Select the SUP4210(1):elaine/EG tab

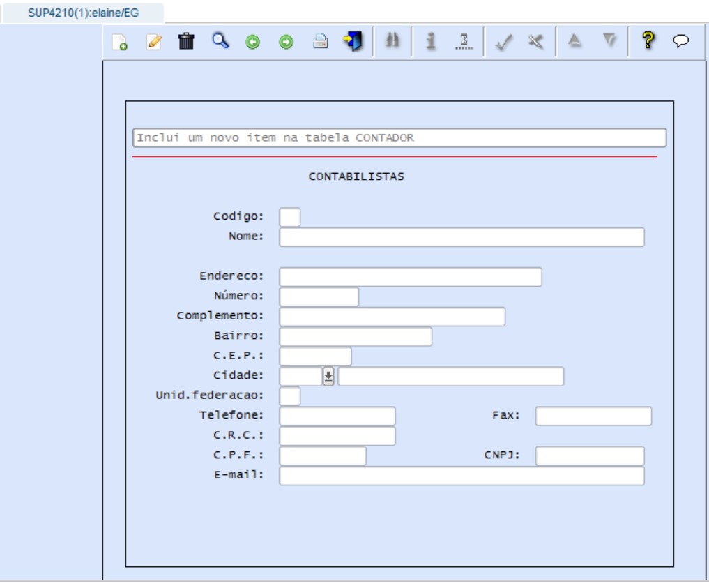click(x=83, y=13)
